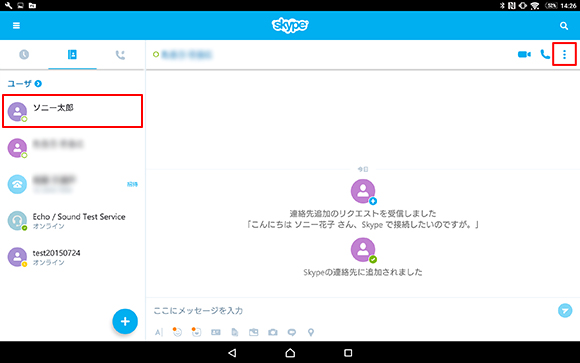Select contact ソニー太郎
The image size is (580, 363).
[x=72, y=111]
